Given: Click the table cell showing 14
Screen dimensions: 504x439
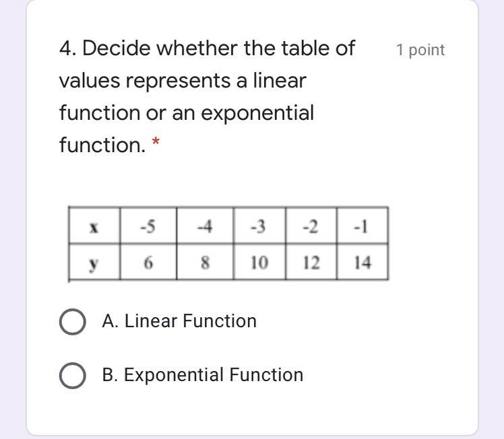Looking at the screenshot, I should point(362,263).
